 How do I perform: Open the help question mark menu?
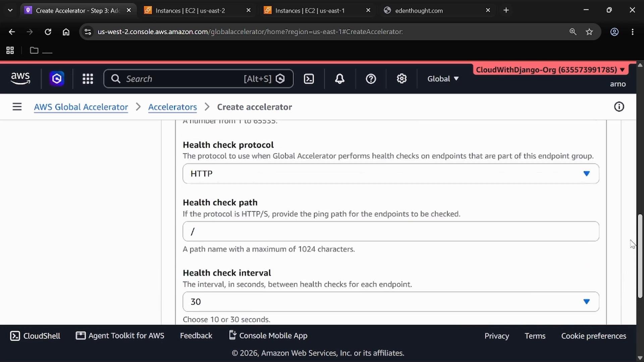click(371, 79)
